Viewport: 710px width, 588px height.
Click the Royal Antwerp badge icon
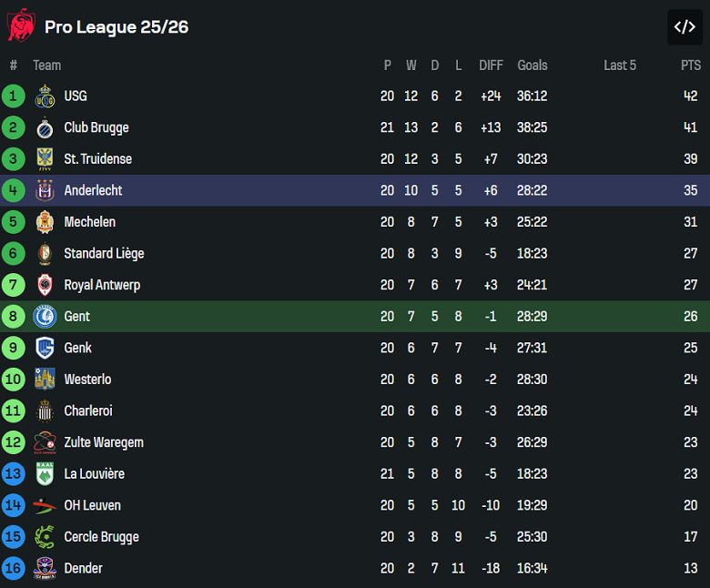[x=45, y=285]
